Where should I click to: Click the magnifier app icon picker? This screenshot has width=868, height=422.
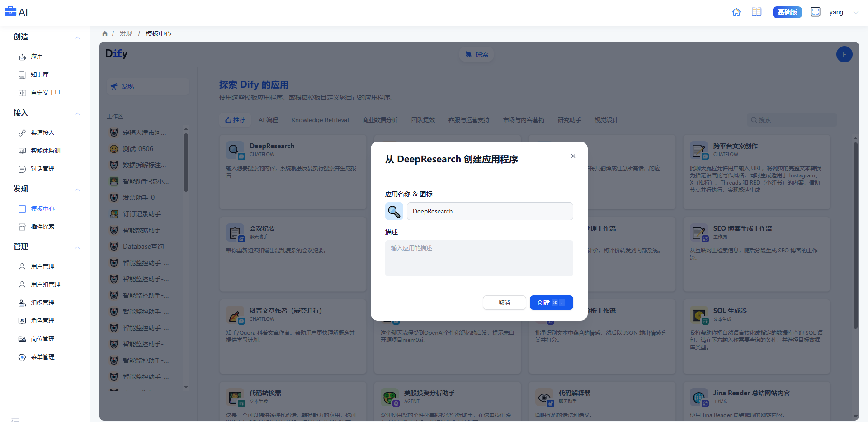pos(394,211)
